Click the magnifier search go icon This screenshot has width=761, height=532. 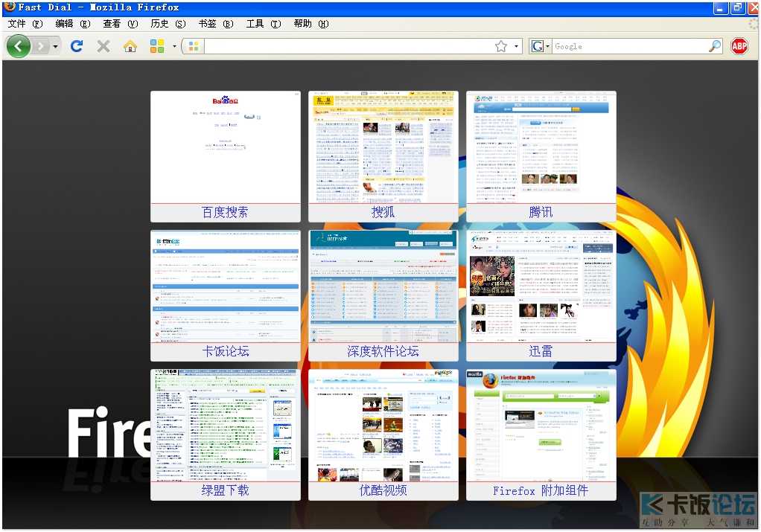pos(715,47)
